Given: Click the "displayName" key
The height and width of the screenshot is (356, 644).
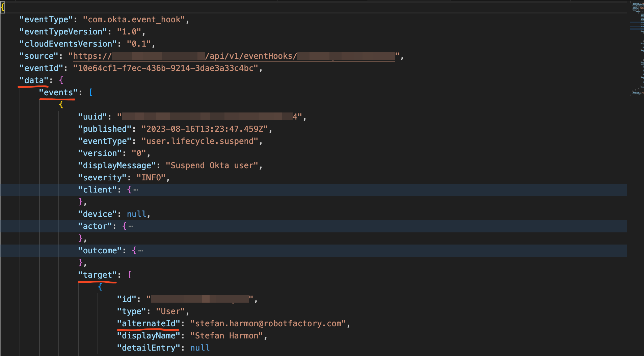Looking at the screenshot, I should (x=149, y=336).
